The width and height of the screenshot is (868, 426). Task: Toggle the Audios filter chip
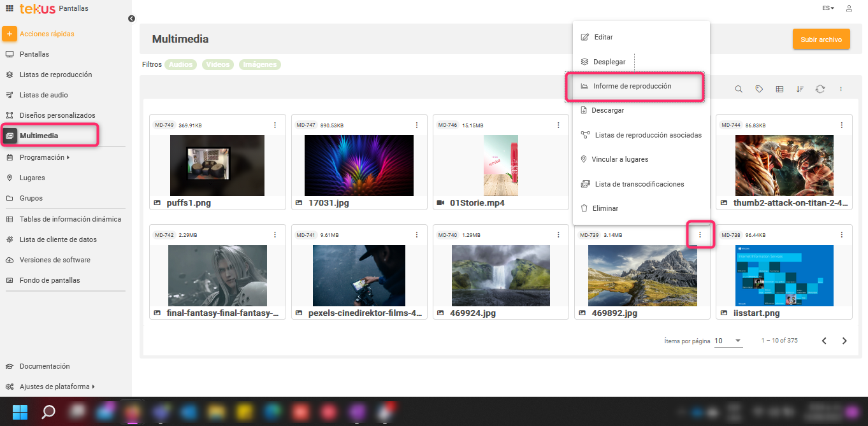[181, 64]
